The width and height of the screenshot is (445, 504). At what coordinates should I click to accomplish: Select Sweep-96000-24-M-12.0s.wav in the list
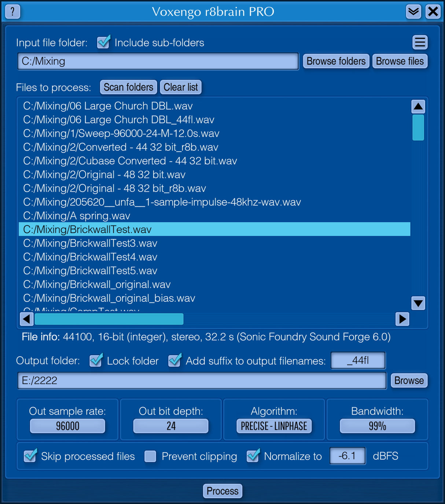coord(121,133)
